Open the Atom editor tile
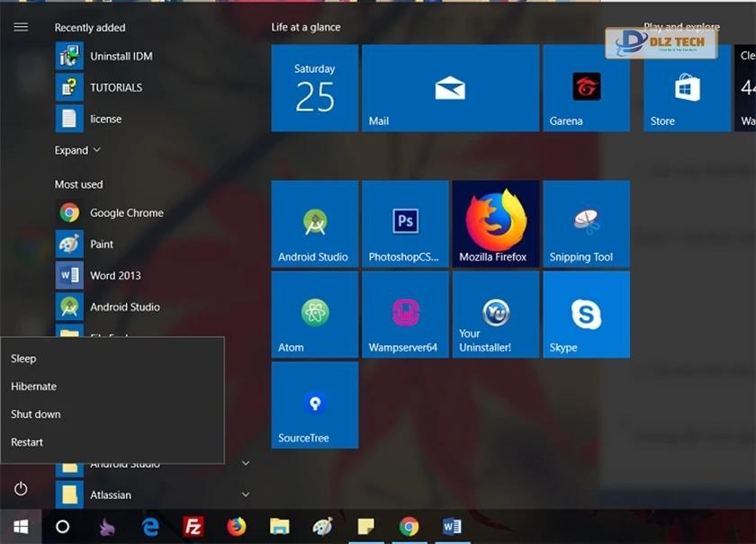Image resolution: width=756 pixels, height=544 pixels. coord(314,314)
